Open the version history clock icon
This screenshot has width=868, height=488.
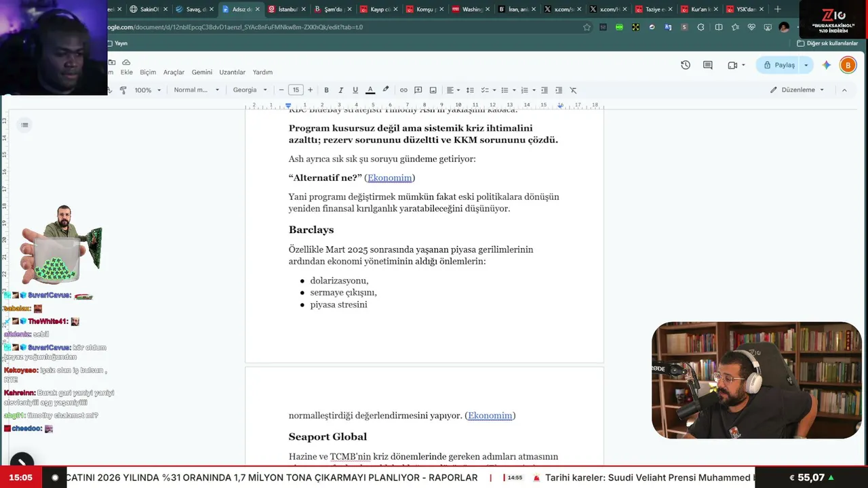pos(686,65)
